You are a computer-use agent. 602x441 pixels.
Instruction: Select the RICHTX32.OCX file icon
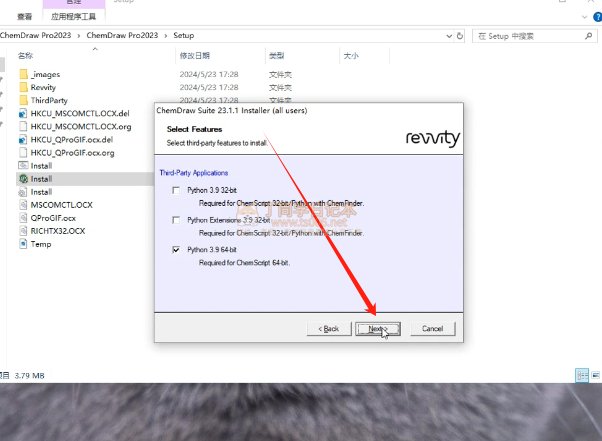point(23,231)
